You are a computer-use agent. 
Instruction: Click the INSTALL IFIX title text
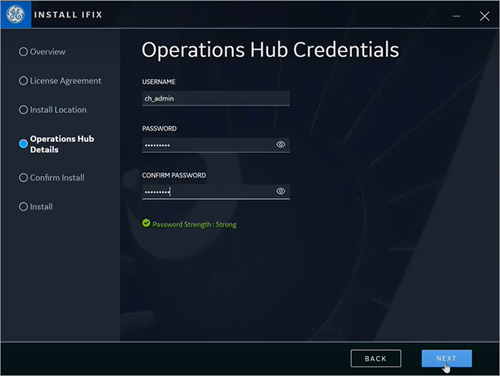[x=68, y=15]
